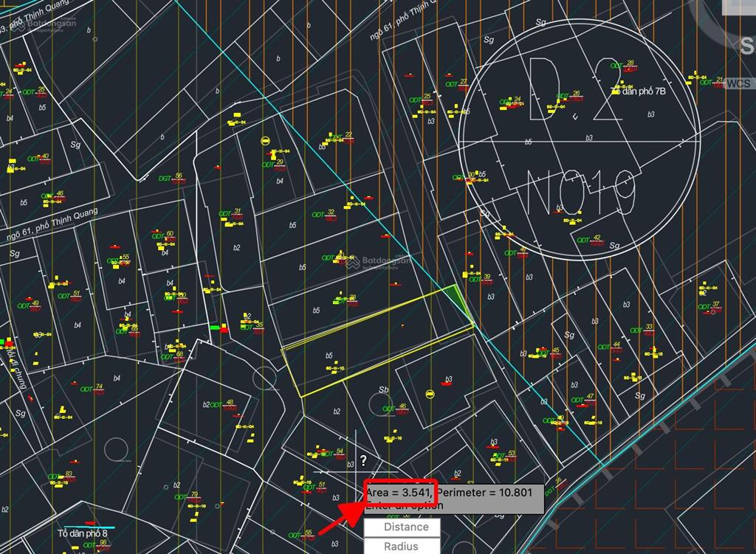Open the WCS coordinate system dropdown
This screenshot has width=756, height=554.
pyautogui.click(x=738, y=83)
